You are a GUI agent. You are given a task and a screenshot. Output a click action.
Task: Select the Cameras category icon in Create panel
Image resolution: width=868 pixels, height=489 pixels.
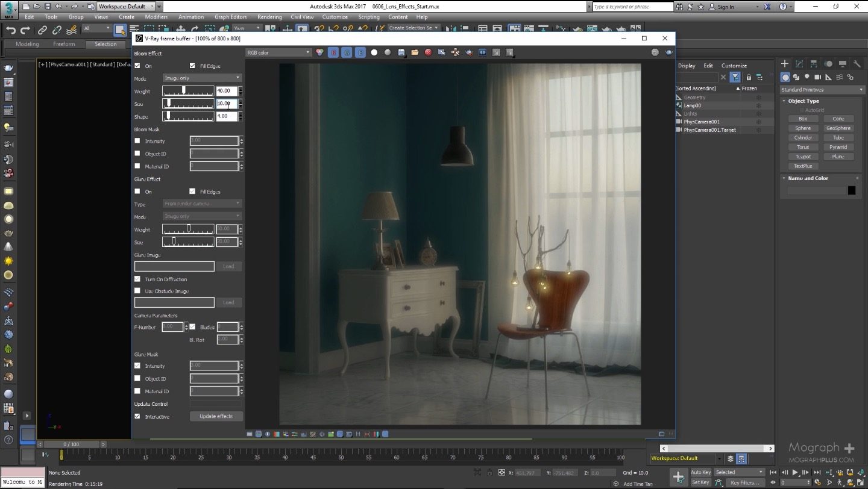pyautogui.click(x=818, y=77)
